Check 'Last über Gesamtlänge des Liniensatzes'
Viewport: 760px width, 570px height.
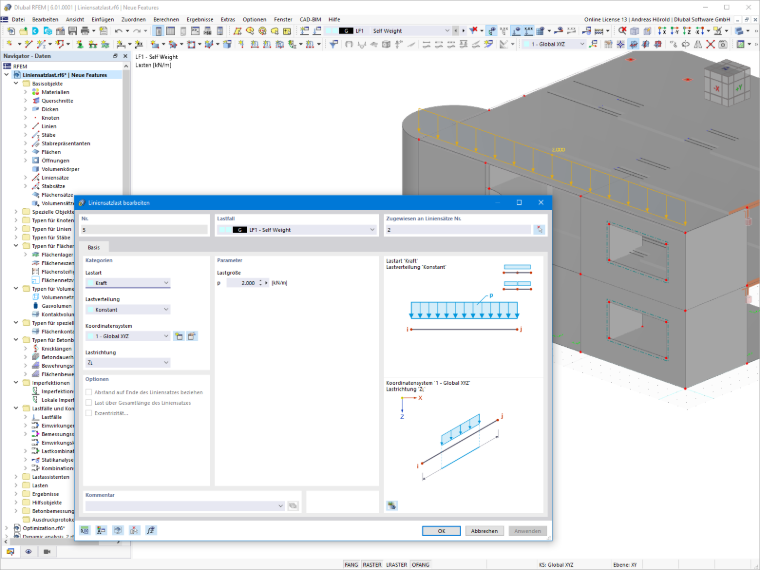[x=89, y=403]
